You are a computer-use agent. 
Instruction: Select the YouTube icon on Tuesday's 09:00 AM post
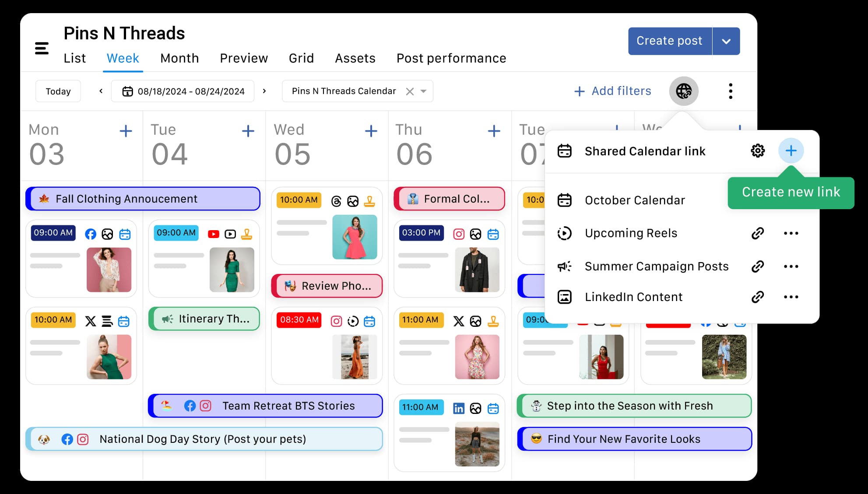214,234
